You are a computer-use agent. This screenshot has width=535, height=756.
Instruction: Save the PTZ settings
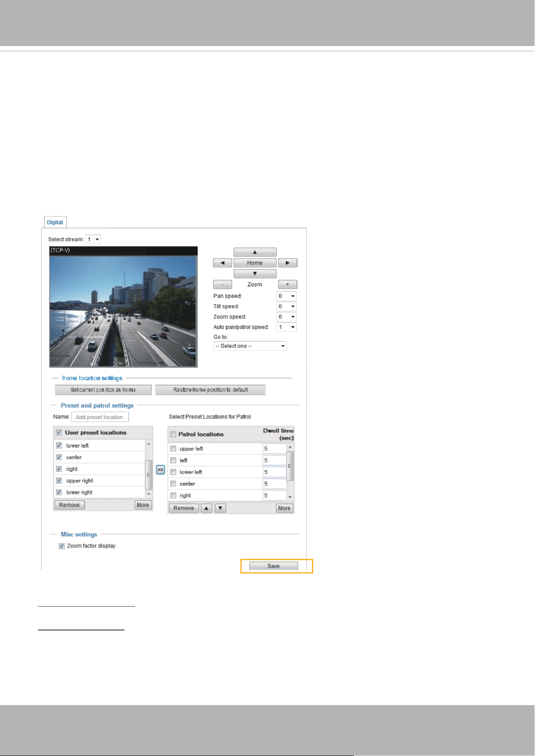(274, 566)
